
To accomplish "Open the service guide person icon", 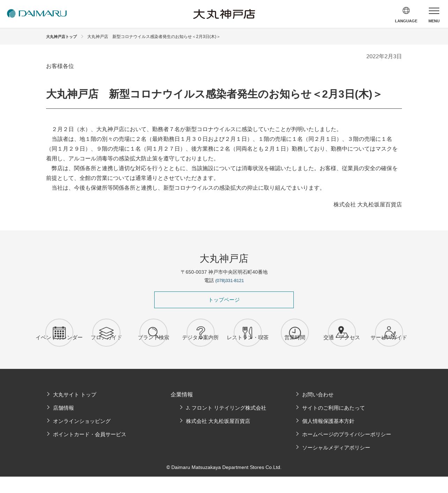I will (389, 333).
